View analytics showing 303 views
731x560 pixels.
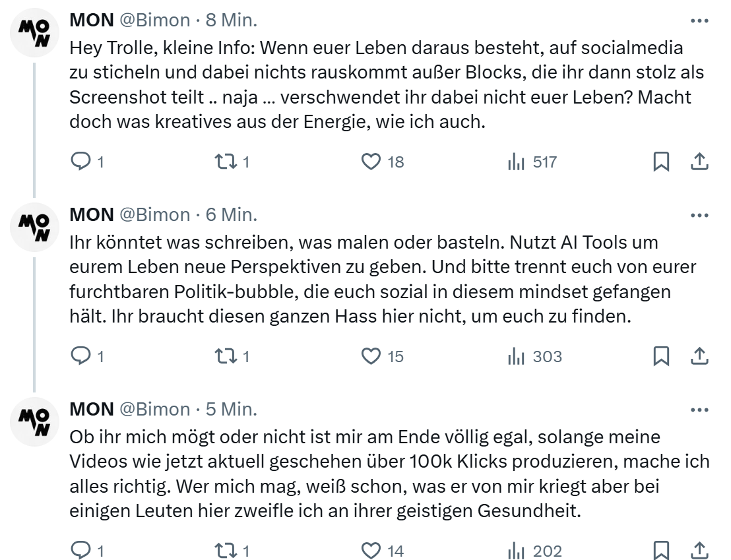(x=515, y=357)
